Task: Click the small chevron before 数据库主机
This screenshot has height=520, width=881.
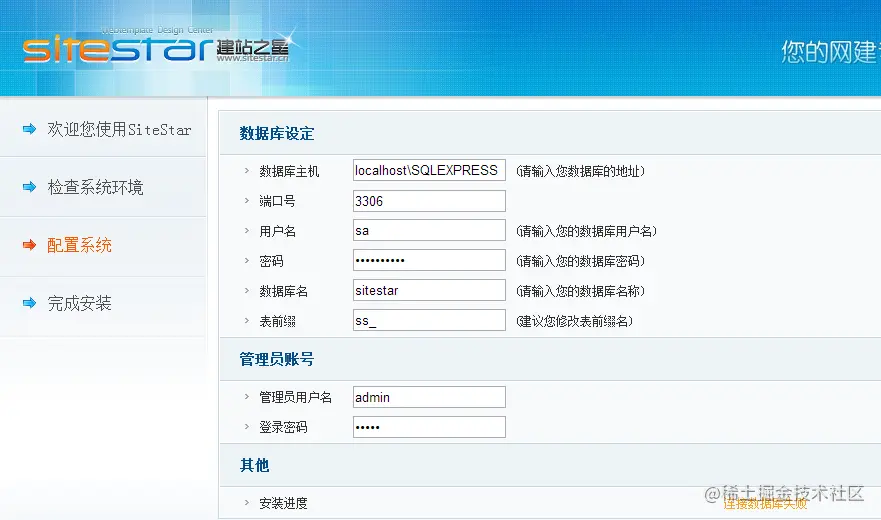Action: click(246, 170)
